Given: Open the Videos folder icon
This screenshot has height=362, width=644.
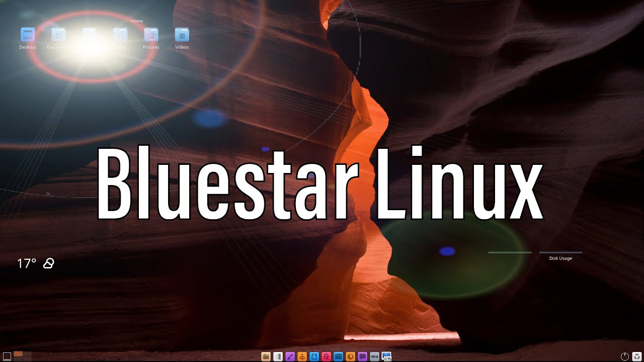Looking at the screenshot, I should point(182,35).
